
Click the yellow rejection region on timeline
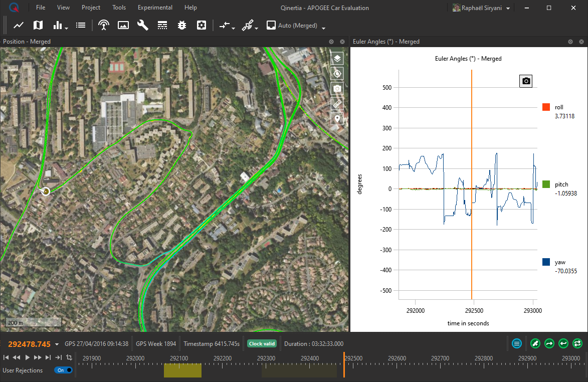(x=182, y=370)
